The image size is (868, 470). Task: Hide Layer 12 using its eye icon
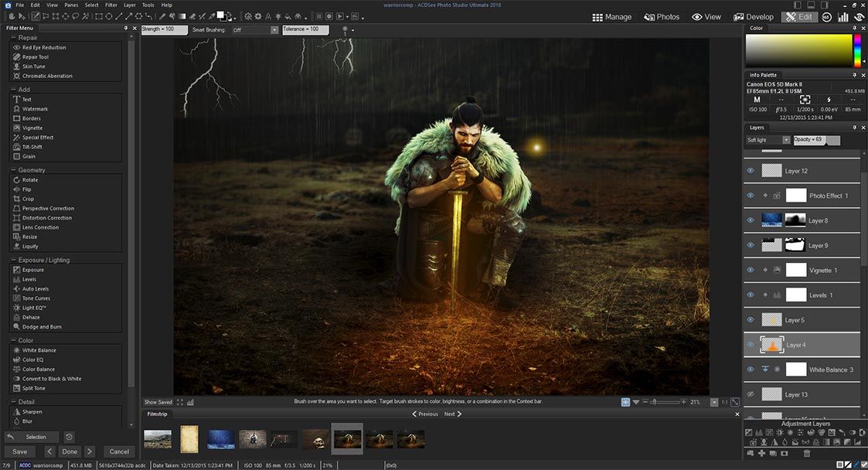(x=750, y=171)
